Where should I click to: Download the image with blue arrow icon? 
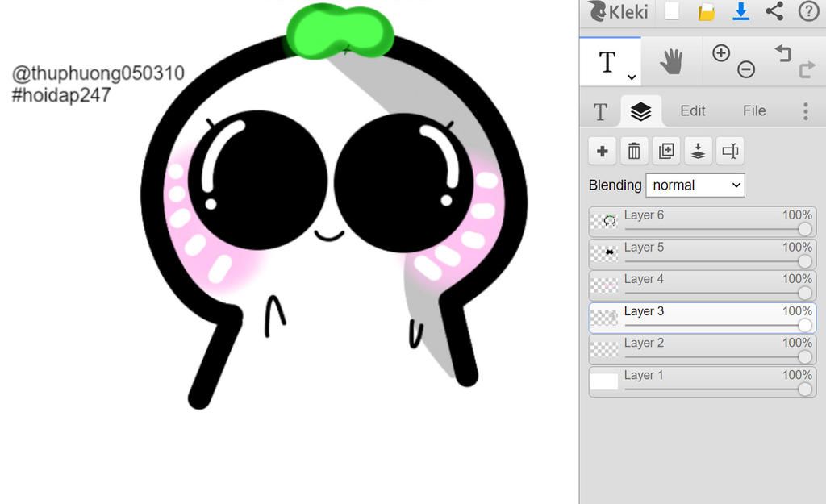click(740, 11)
